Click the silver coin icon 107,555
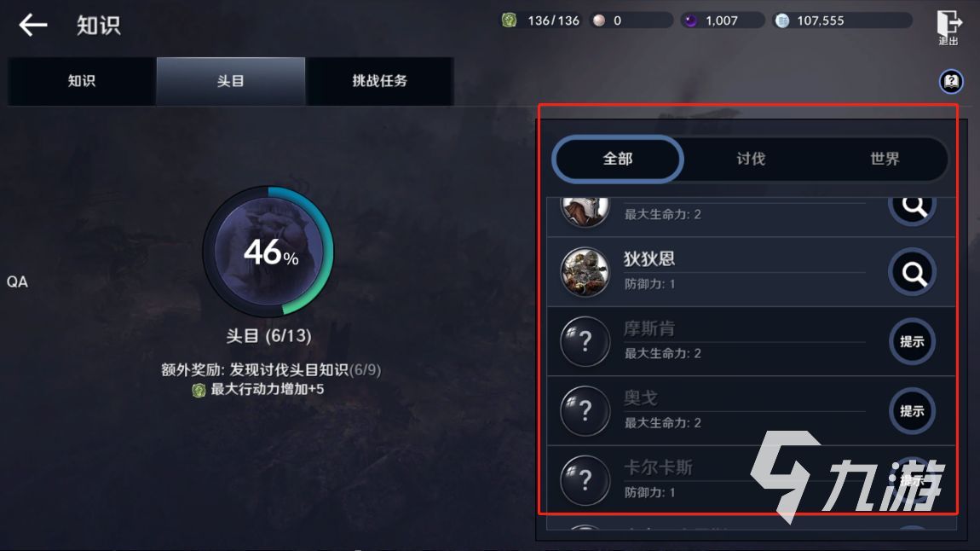The height and width of the screenshot is (551, 980). tap(782, 20)
